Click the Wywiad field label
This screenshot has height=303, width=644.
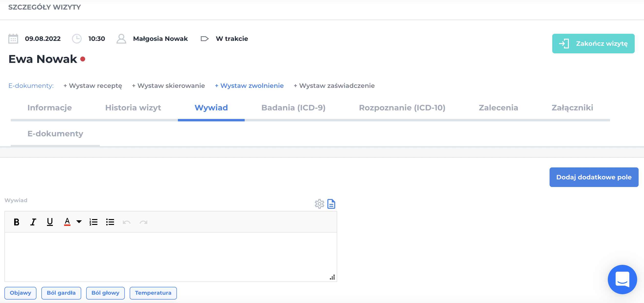pyautogui.click(x=16, y=200)
